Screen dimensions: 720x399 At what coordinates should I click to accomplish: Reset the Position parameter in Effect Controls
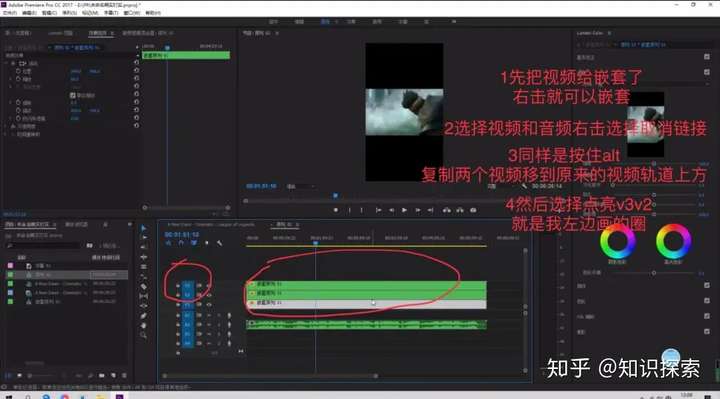(136, 70)
